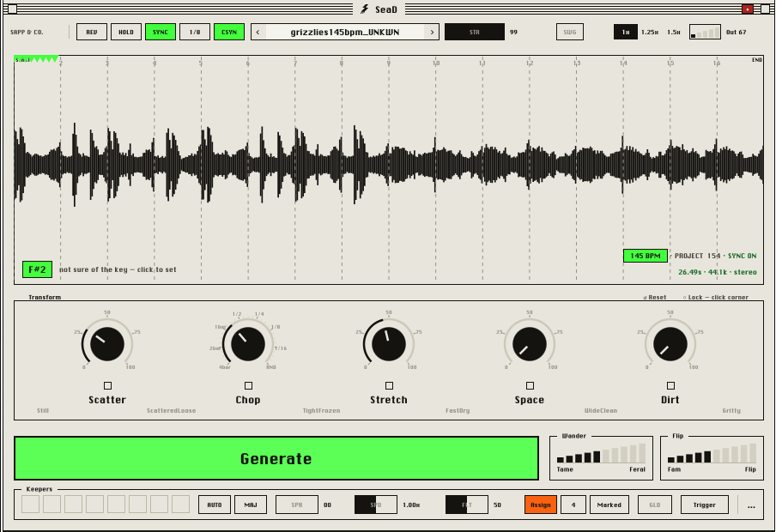Go to the next sample with the right arrow
The image size is (776, 532).
(432, 32)
